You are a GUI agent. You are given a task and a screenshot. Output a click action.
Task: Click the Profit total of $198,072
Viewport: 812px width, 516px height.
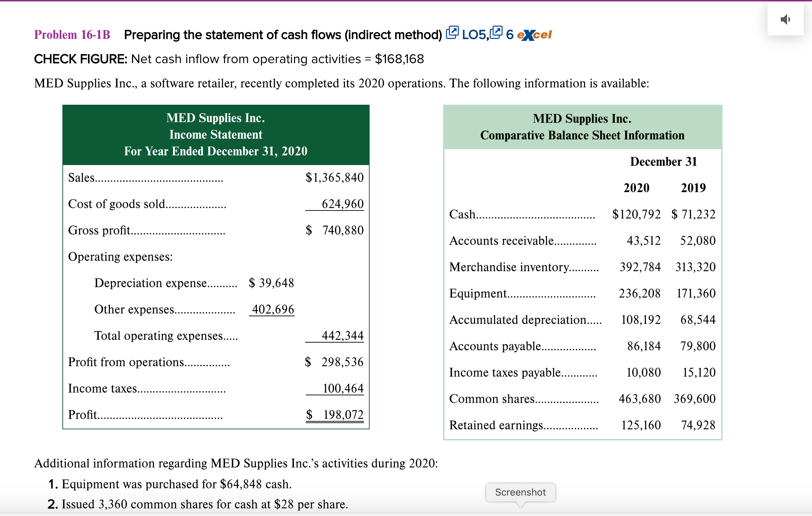[335, 414]
